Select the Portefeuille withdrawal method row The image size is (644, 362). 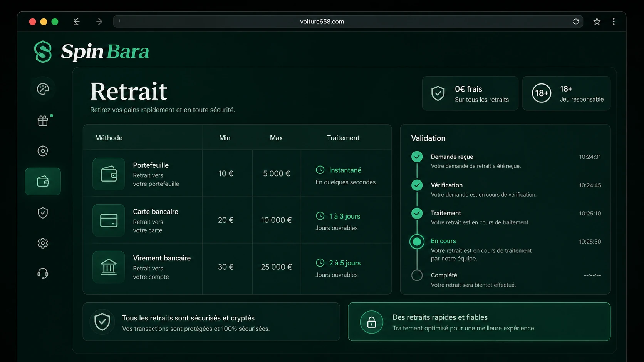237,173
